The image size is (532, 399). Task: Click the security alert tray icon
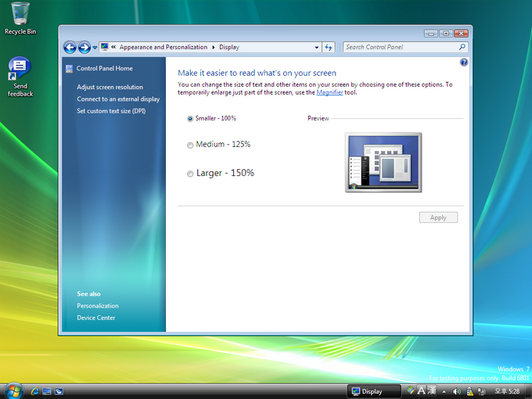(469, 392)
